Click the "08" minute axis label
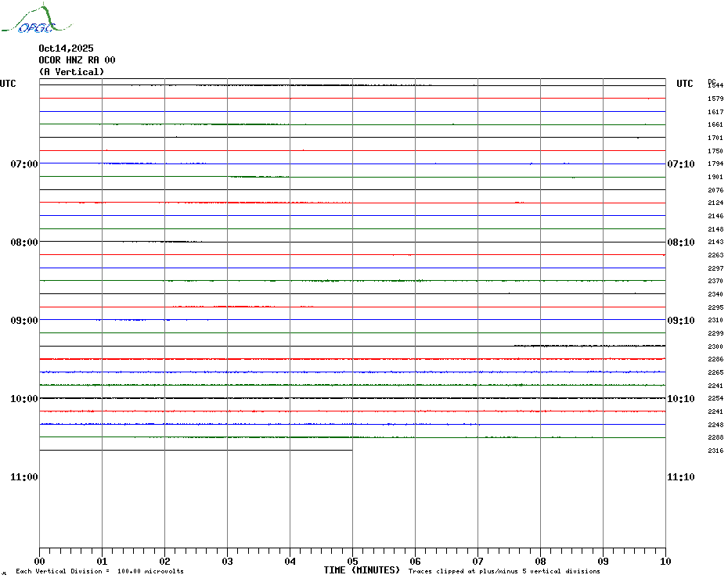Viewport: 728px width, 582px height. click(540, 562)
